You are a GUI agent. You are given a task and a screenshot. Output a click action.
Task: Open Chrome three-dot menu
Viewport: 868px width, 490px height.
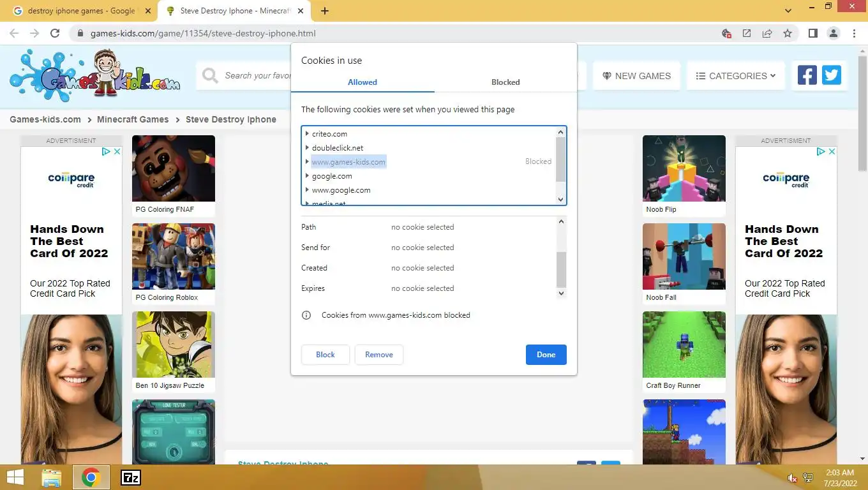[x=854, y=33]
